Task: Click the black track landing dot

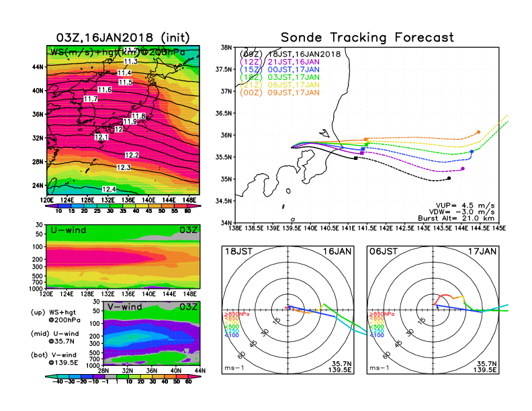Action: pyautogui.click(x=449, y=179)
